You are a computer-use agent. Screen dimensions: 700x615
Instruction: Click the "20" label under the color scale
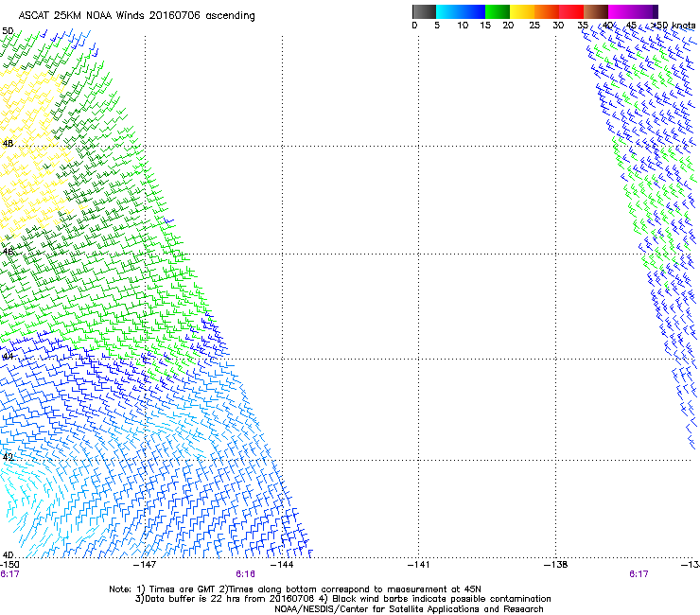[508, 26]
